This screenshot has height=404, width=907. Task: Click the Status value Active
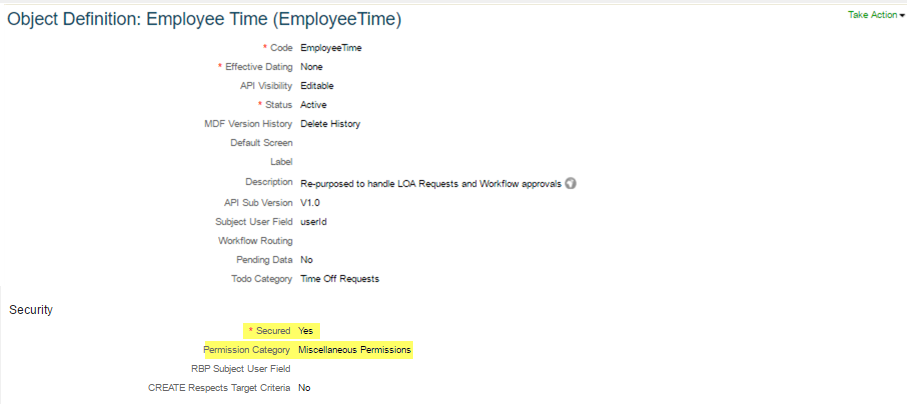pyautogui.click(x=314, y=105)
